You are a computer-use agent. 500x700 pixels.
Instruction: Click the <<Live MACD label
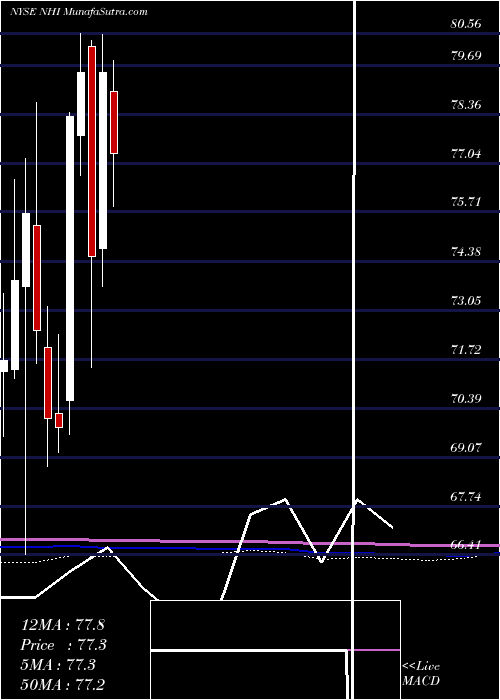(421, 674)
